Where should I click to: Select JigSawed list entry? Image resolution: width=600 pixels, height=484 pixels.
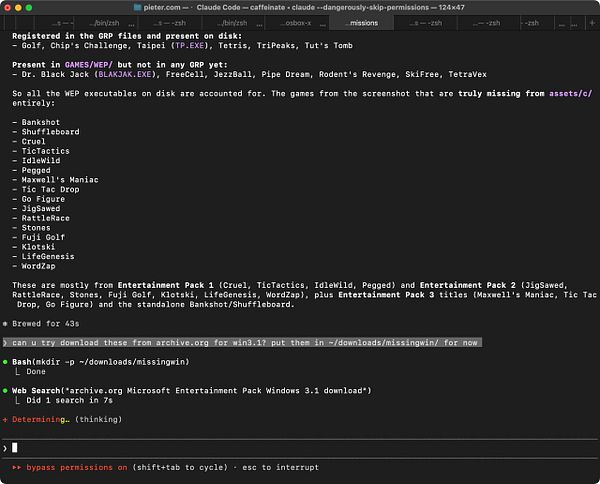click(x=41, y=209)
